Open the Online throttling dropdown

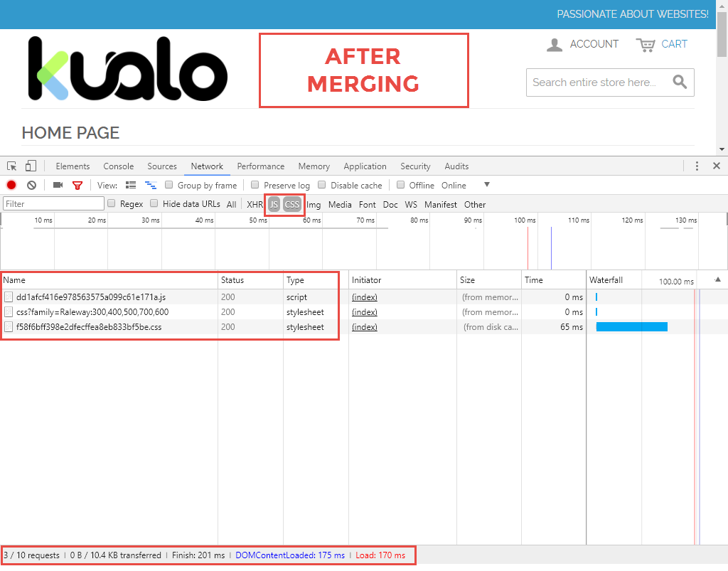(486, 185)
